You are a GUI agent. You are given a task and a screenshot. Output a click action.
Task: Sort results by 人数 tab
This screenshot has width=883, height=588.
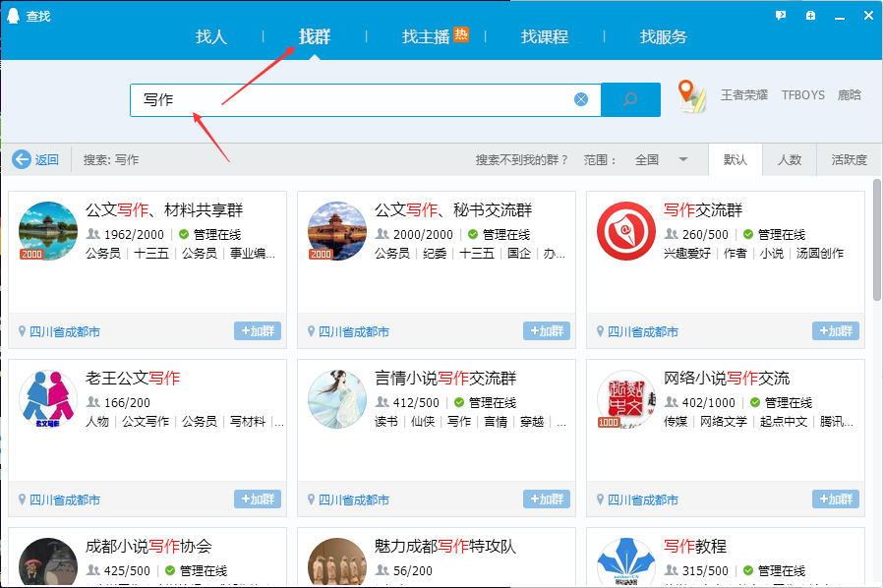coord(790,160)
